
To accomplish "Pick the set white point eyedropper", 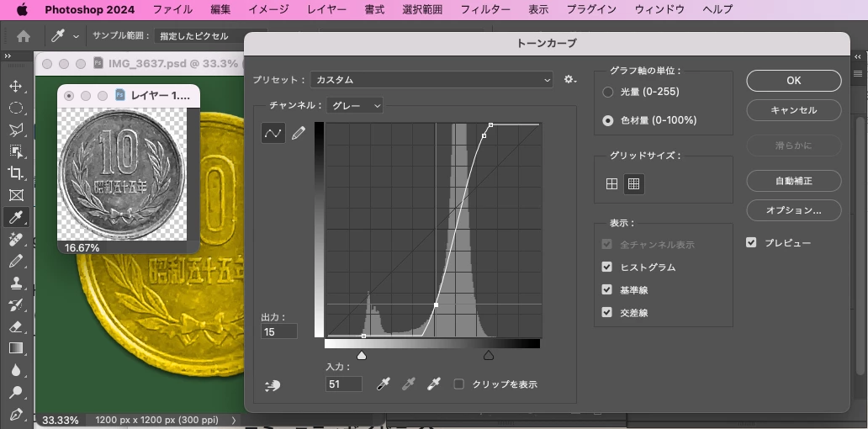I will [434, 384].
